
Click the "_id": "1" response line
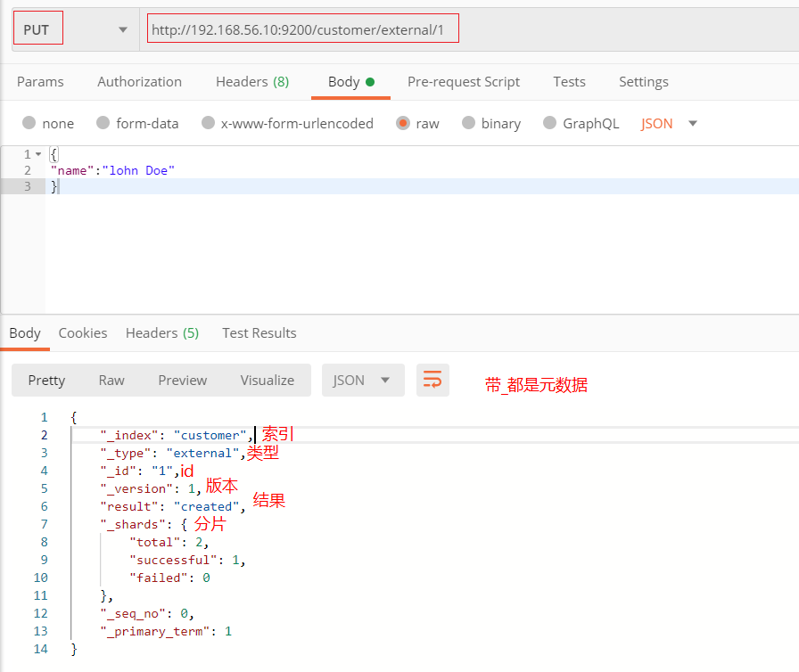[x=140, y=471]
